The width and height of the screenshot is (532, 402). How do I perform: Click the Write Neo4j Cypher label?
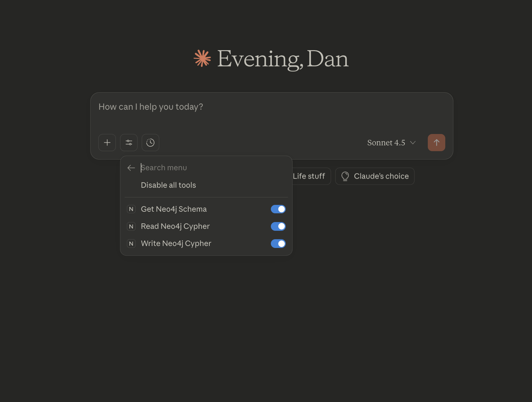176,243
